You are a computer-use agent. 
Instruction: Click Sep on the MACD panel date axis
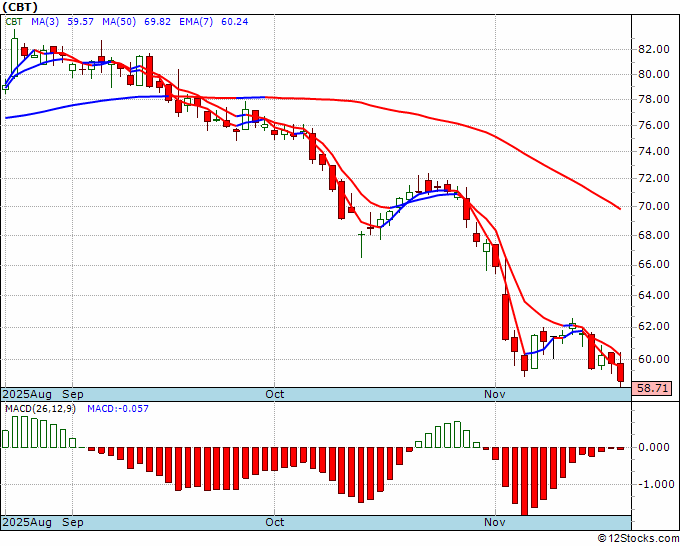coord(72,522)
